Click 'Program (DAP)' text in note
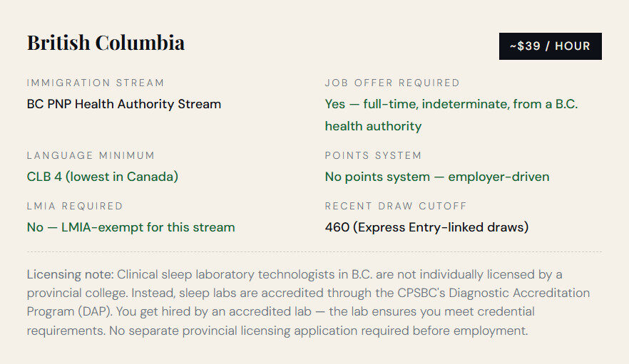Image resolution: width=629 pixels, height=364 pixels. pos(69,311)
